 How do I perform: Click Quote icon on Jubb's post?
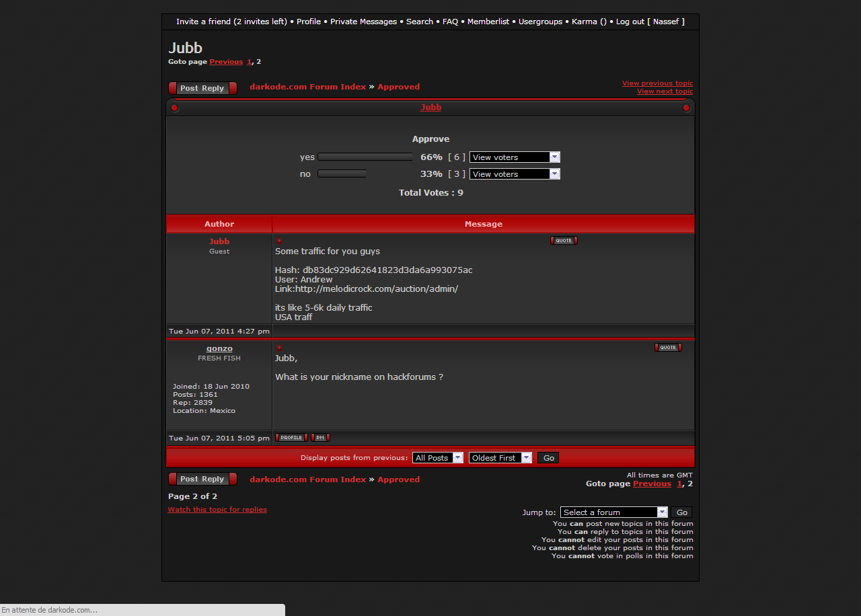pos(564,241)
